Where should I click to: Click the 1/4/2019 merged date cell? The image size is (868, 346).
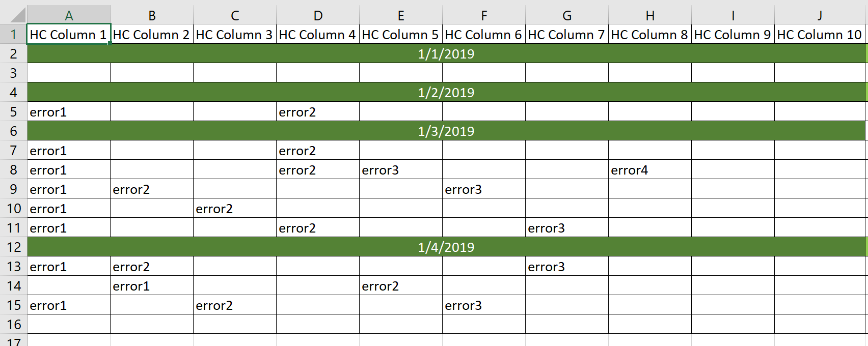click(446, 247)
